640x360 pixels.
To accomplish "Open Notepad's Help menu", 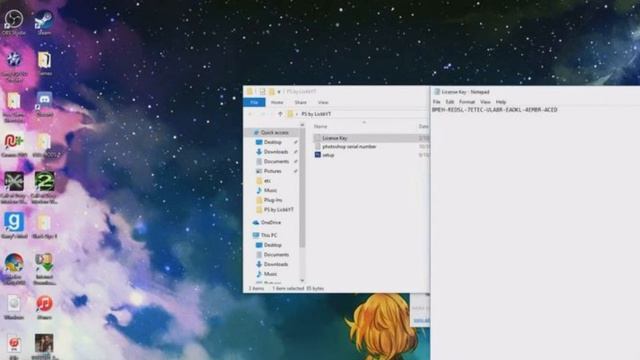I will pos(501,102).
